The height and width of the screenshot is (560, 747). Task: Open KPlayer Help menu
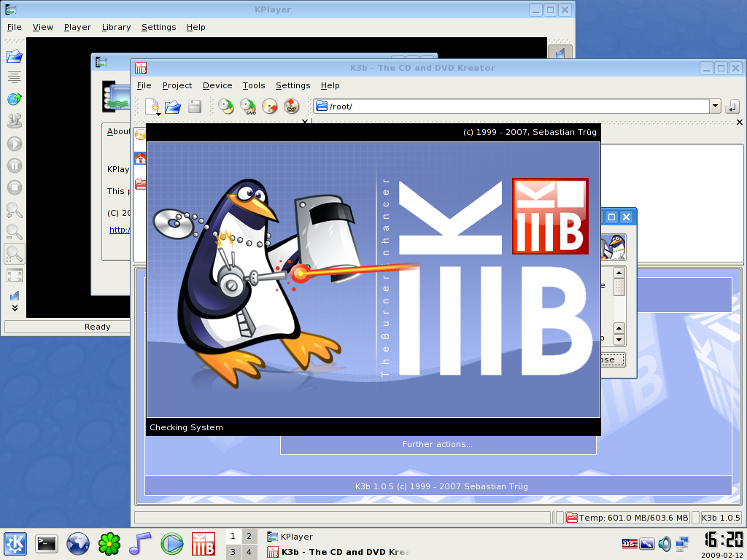(196, 27)
